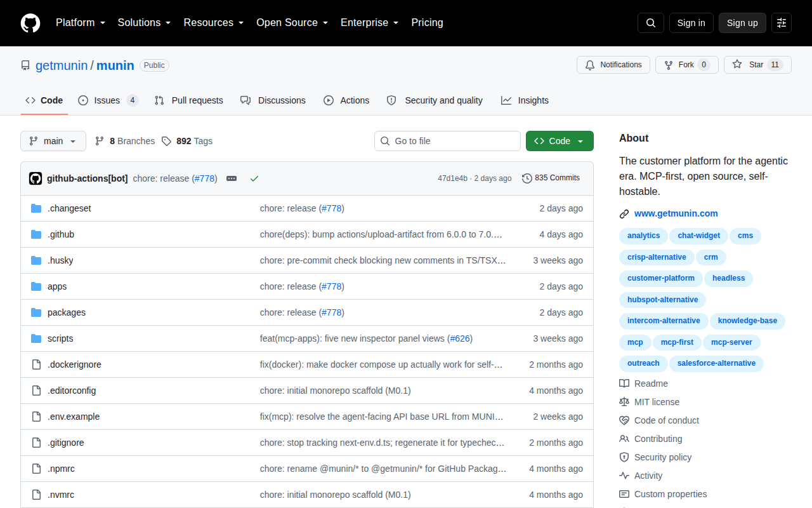
Task: Click the Sign in button
Action: coord(691,23)
